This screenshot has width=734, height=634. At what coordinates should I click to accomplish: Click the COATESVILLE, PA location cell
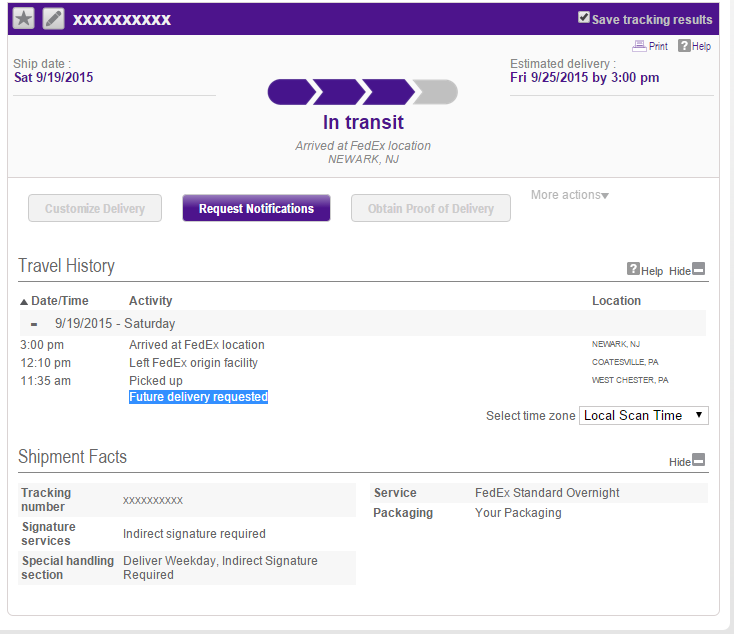point(625,362)
